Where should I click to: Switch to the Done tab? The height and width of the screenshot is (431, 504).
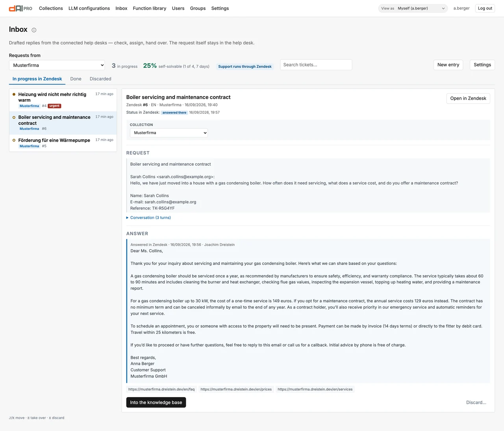click(x=76, y=79)
